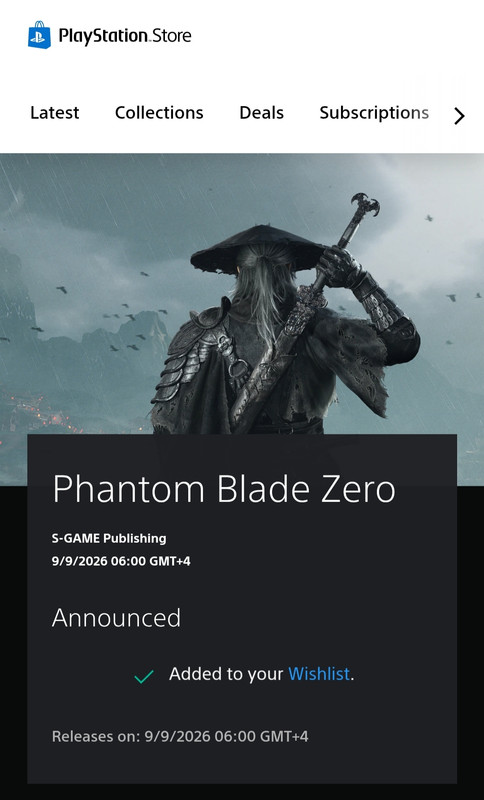Expand more navigation items with the right chevron
The image size is (484, 800).
459,116
